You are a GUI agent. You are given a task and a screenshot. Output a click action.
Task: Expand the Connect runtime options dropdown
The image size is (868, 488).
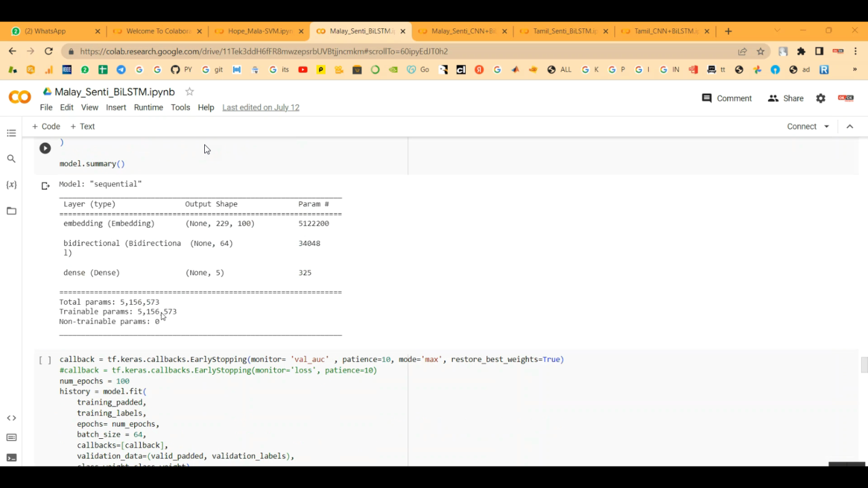click(826, 126)
